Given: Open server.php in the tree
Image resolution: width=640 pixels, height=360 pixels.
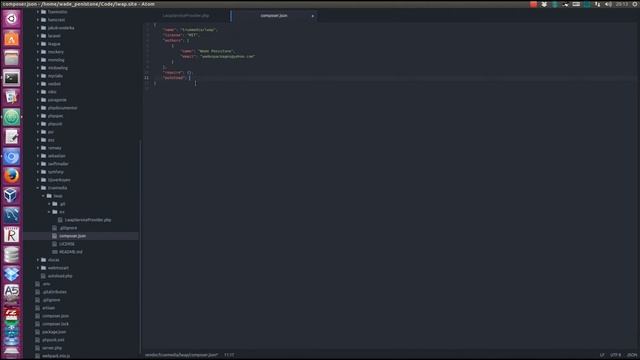Looking at the screenshot, I should coord(52,348).
